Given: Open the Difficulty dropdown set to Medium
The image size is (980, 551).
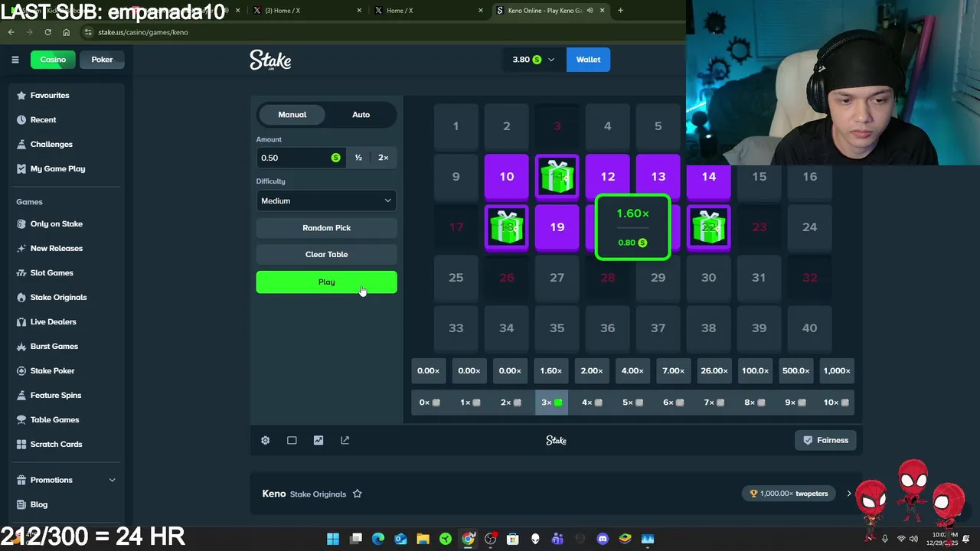Looking at the screenshot, I should 326,201.
